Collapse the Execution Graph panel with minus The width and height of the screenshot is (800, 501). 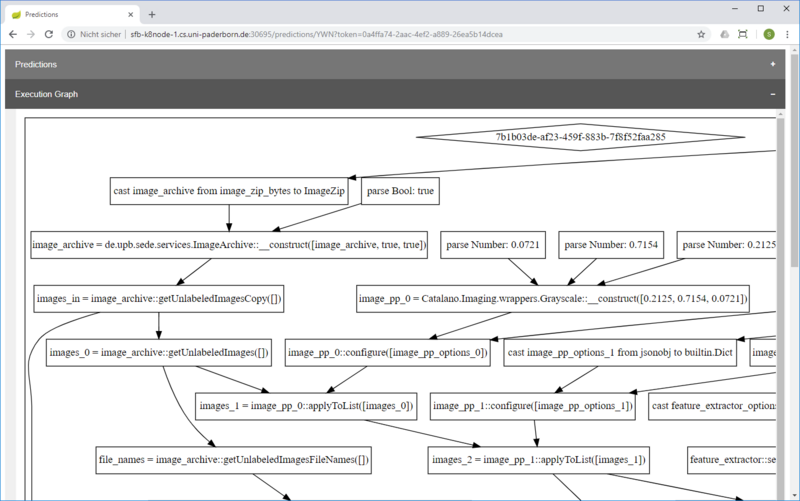[773, 94]
